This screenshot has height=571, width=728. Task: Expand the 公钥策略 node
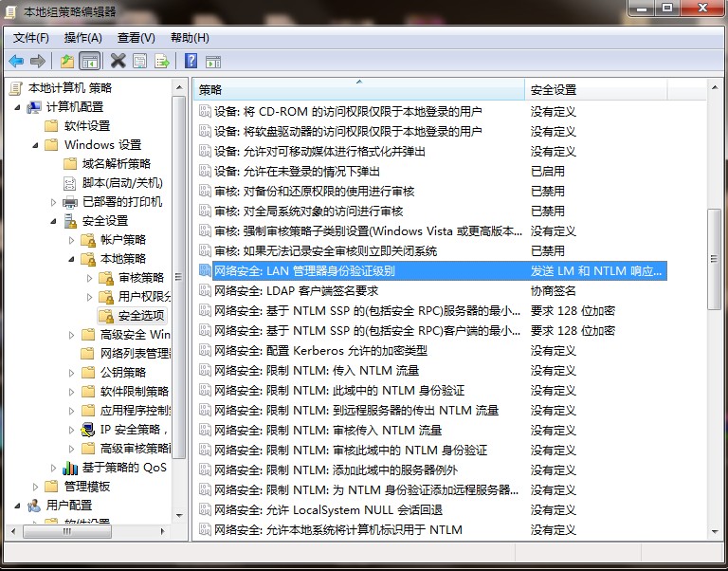pos(71,373)
